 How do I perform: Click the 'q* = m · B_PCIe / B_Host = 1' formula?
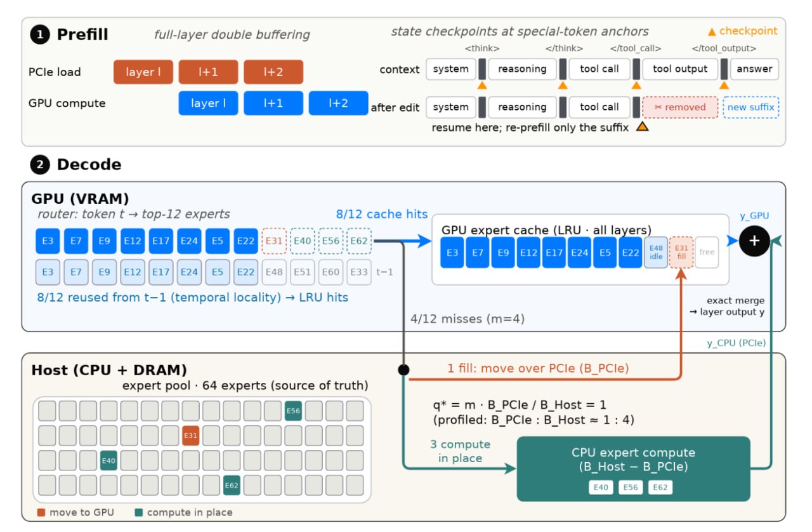coord(520,405)
